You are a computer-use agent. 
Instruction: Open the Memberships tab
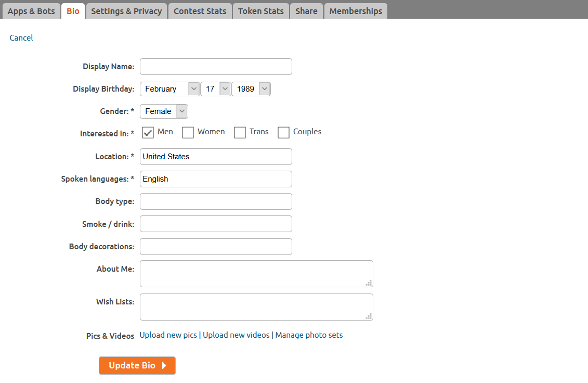356,11
